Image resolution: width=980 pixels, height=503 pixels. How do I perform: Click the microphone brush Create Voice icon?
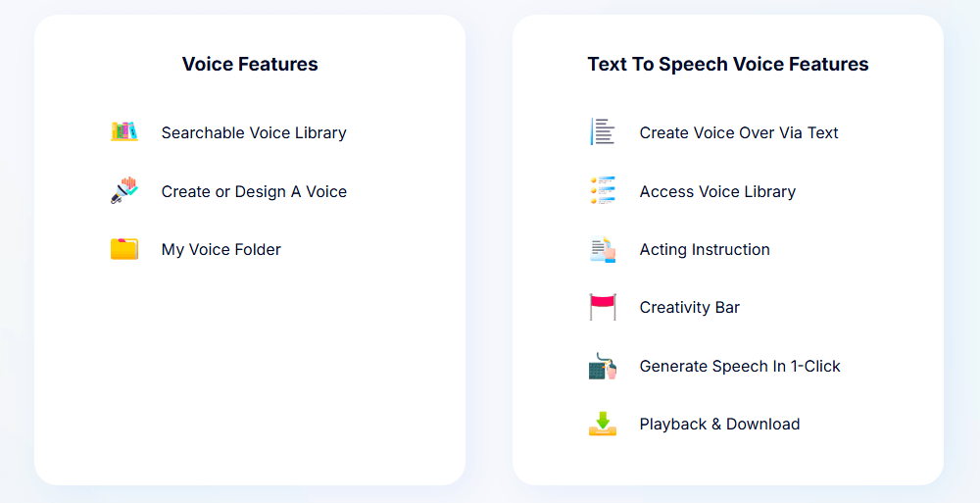[x=124, y=190]
